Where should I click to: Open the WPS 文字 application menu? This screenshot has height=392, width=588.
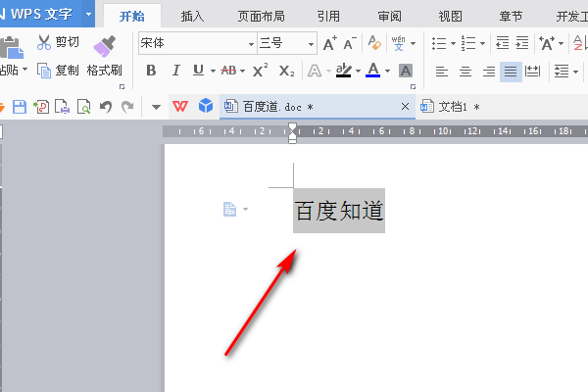(40, 14)
